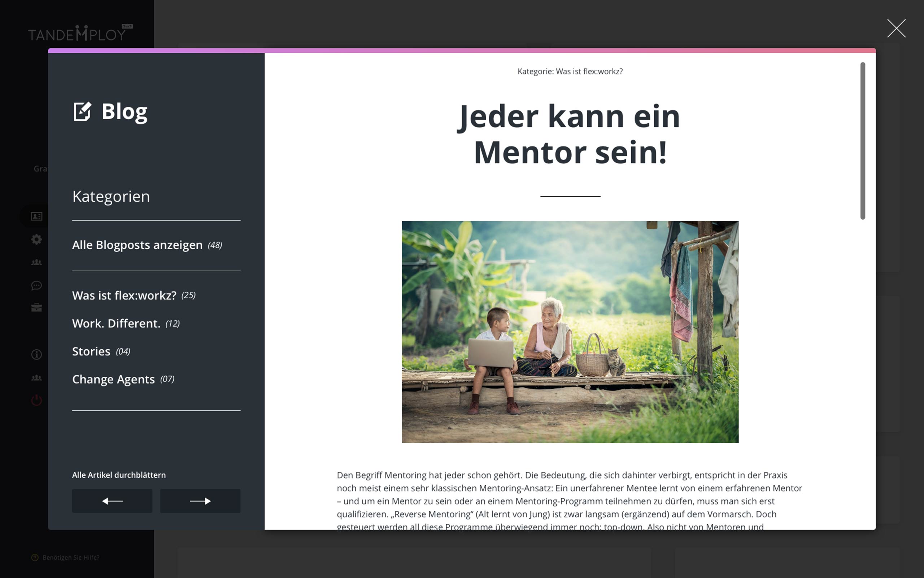Click the briefcase icon in background sidebar
The image size is (924, 578).
[x=37, y=308]
